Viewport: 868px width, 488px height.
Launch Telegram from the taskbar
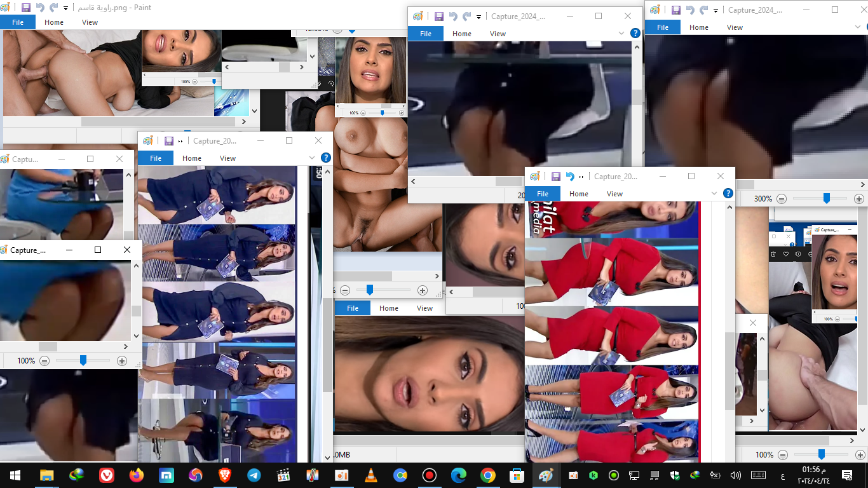254,475
